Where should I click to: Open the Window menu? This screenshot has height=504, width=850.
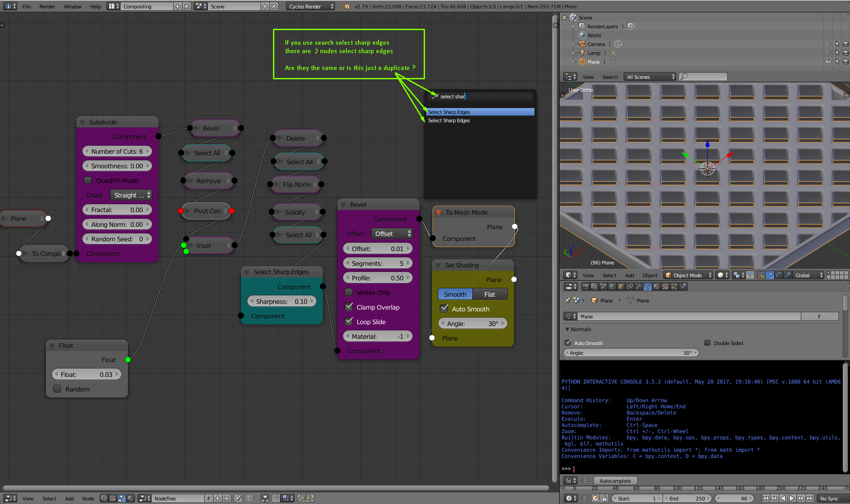[x=72, y=6]
